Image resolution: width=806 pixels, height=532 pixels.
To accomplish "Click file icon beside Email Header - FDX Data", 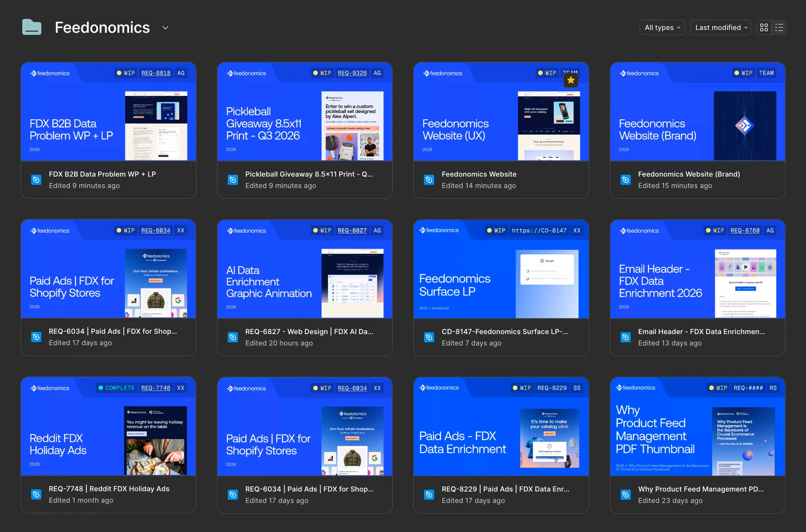I will point(625,337).
